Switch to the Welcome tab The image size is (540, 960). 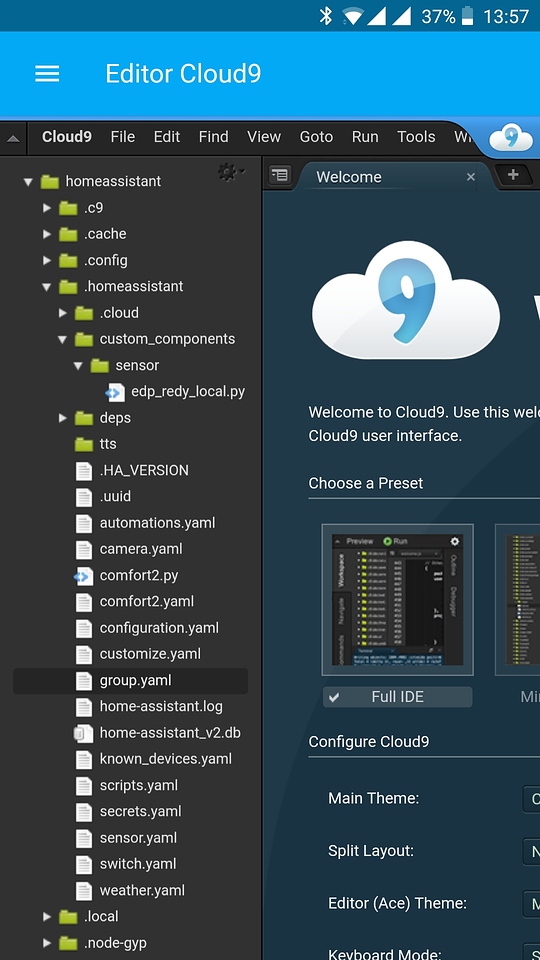[395, 176]
